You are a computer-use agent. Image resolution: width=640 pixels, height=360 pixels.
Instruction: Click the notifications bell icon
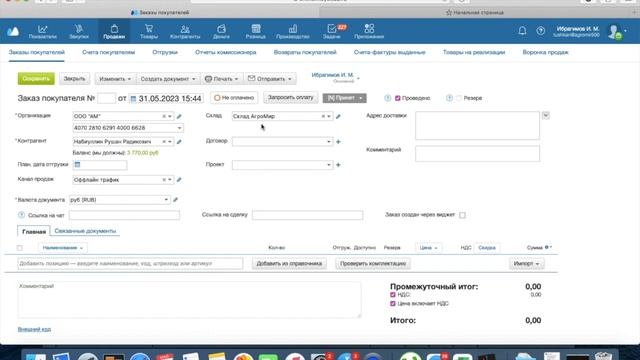pyautogui.click(x=522, y=31)
